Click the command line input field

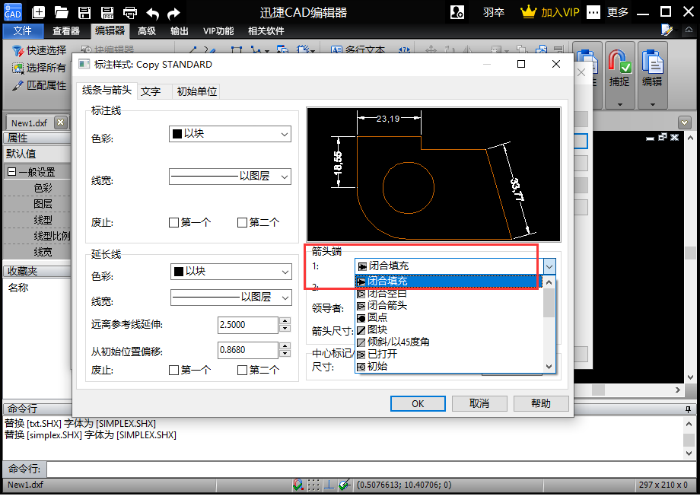pos(371,469)
